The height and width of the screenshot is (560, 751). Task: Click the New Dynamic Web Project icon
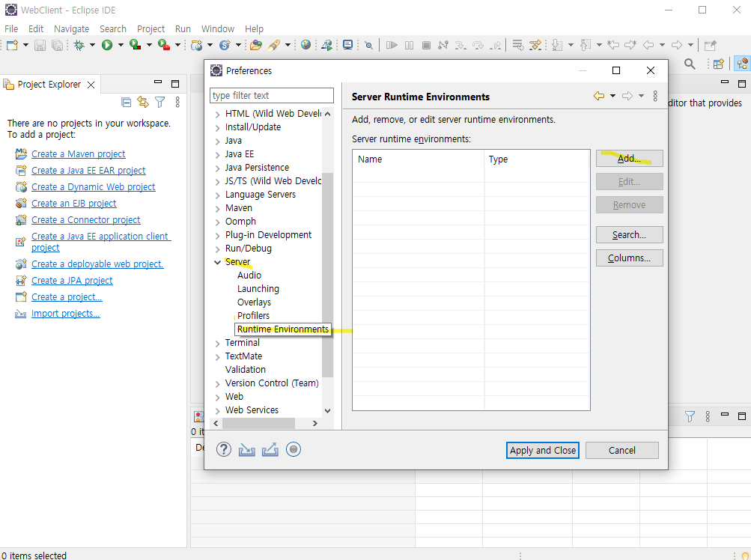click(x=196, y=45)
